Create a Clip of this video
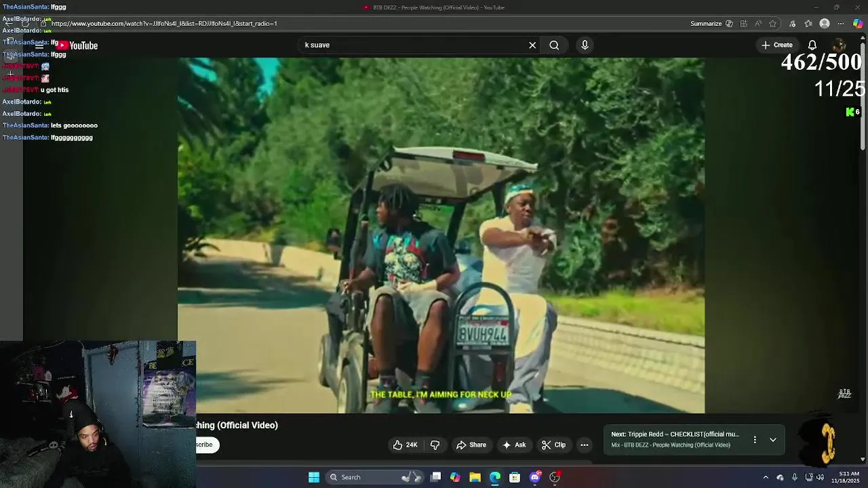Image resolution: width=868 pixels, height=488 pixels. click(553, 445)
